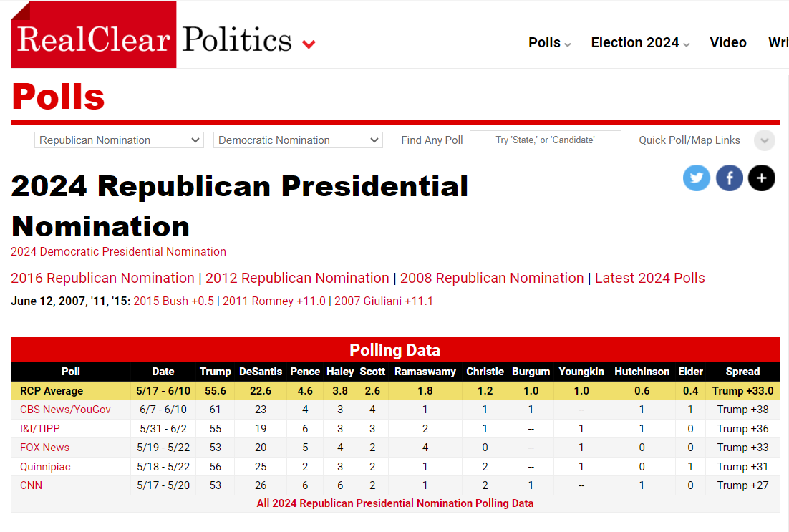789x532 pixels.
Task: Open the 2016 Republican Nomination link
Action: 102,278
